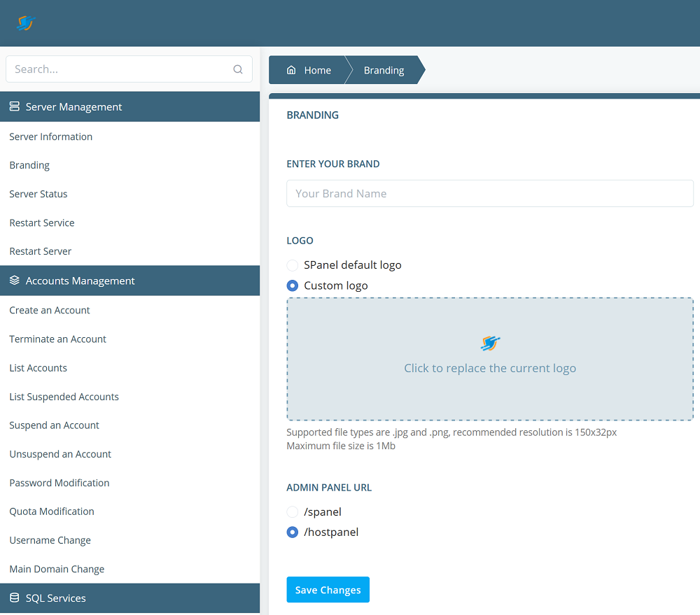Collapse the Accounts Management section
Image resolution: width=700 pixels, height=615 pixels.
130,281
